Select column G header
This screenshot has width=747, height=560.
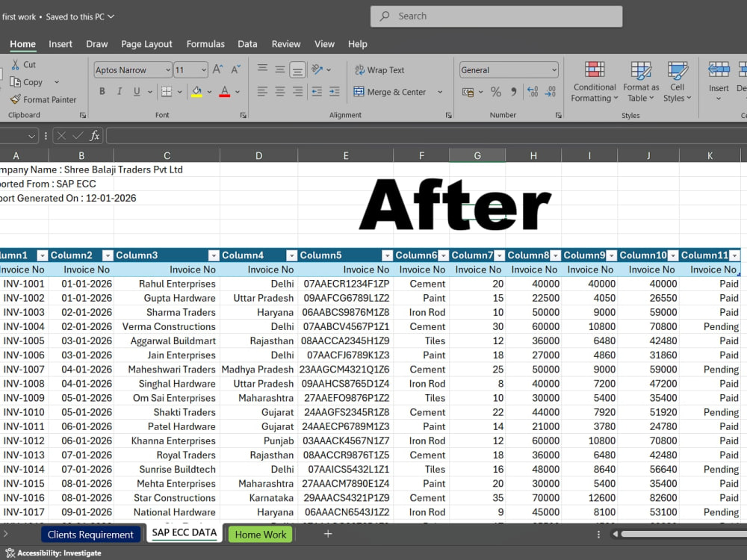click(x=477, y=155)
